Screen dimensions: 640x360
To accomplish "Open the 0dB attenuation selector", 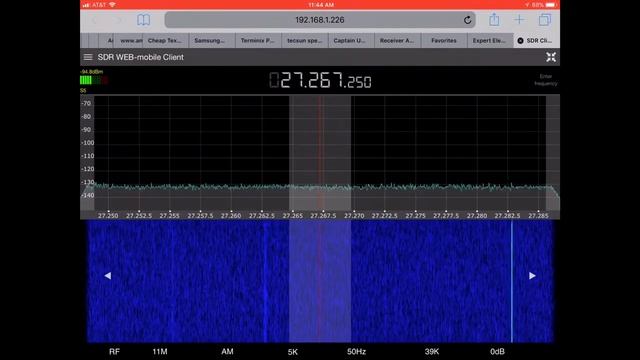I will (x=497, y=351).
